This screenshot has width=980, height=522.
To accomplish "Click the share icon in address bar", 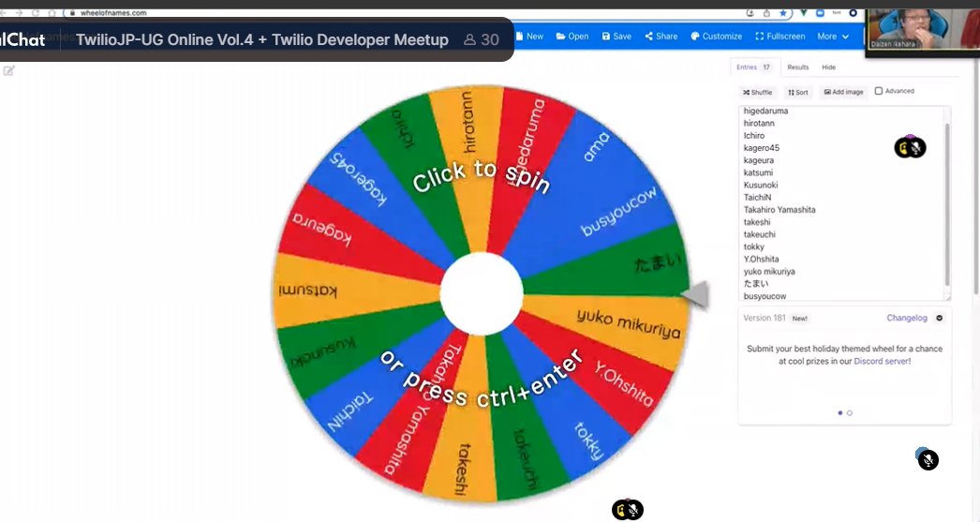I will (767, 13).
